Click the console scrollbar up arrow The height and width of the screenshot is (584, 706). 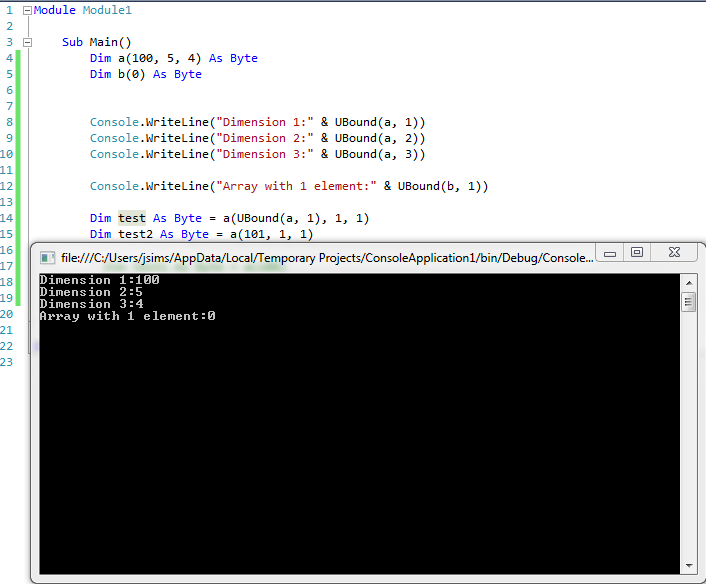coord(688,283)
